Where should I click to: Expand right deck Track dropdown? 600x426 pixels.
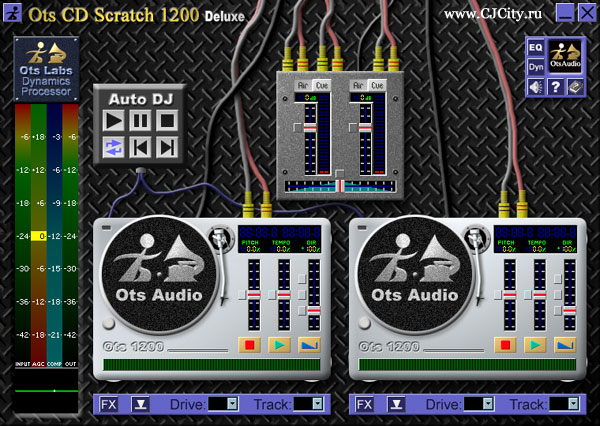click(573, 404)
